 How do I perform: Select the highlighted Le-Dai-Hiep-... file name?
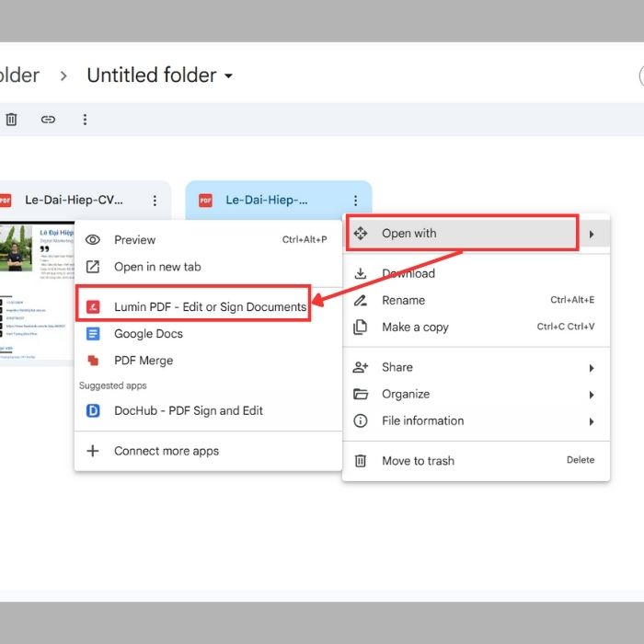[267, 200]
